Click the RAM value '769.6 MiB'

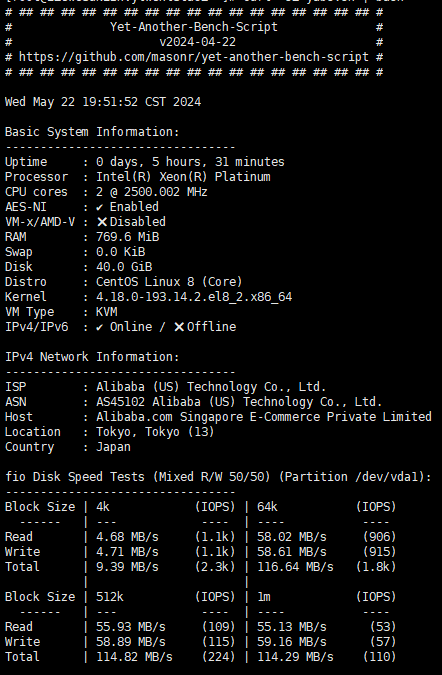[x=127, y=237]
